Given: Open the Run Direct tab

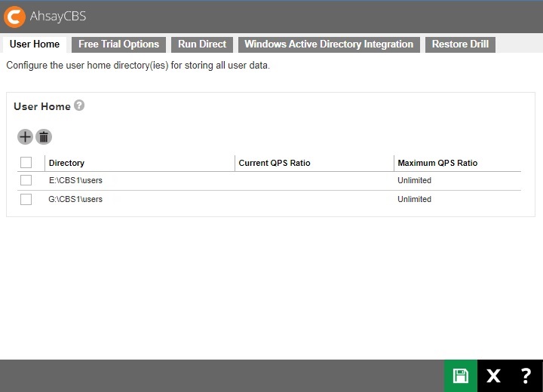Looking at the screenshot, I should [202, 44].
